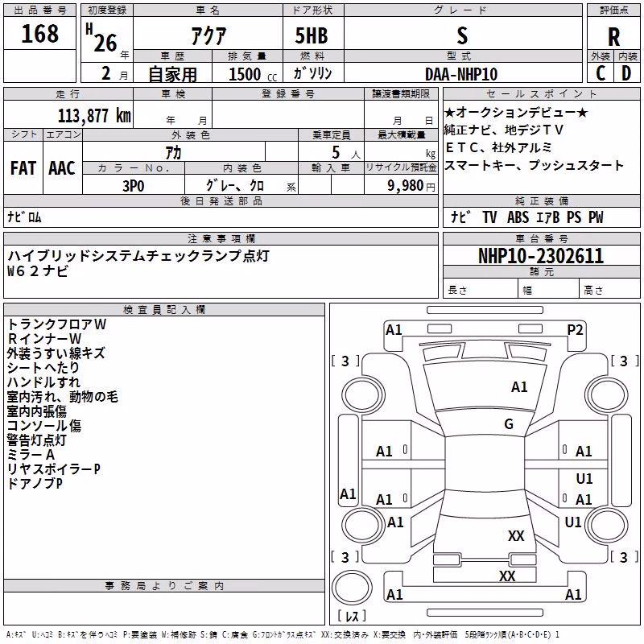This screenshot has width=644, height=644.
Task: Select the interior color グレー、クロ
Action: pyautogui.click(x=235, y=186)
